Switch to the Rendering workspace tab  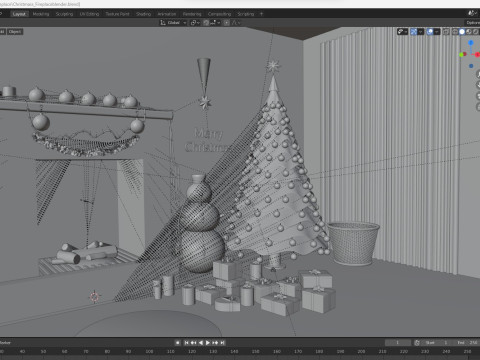pyautogui.click(x=192, y=14)
